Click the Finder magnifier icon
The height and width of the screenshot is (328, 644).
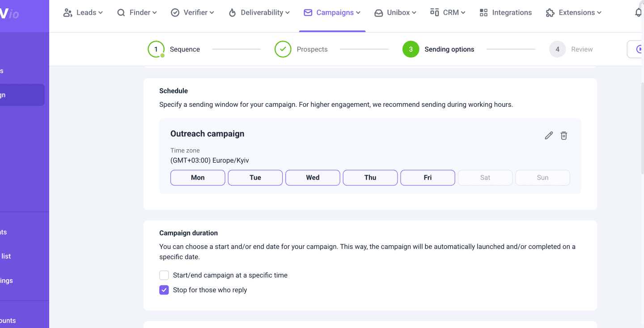click(121, 13)
